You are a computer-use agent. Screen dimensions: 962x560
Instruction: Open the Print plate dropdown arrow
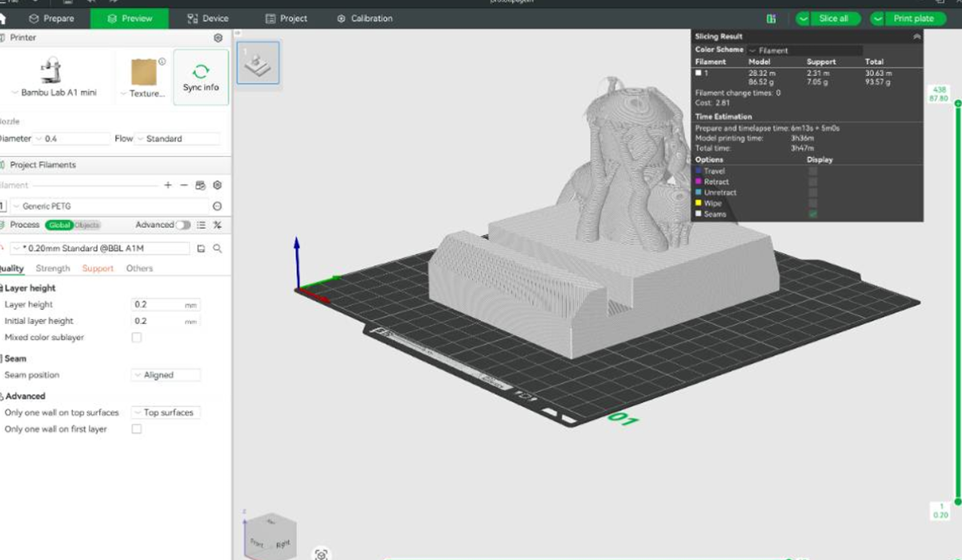click(878, 18)
